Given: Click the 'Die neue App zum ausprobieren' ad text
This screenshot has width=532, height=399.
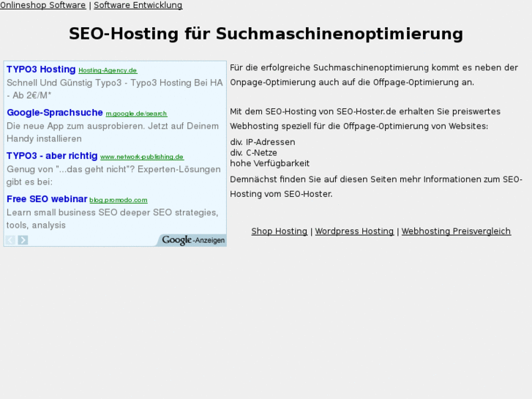Looking at the screenshot, I should (x=113, y=132).
